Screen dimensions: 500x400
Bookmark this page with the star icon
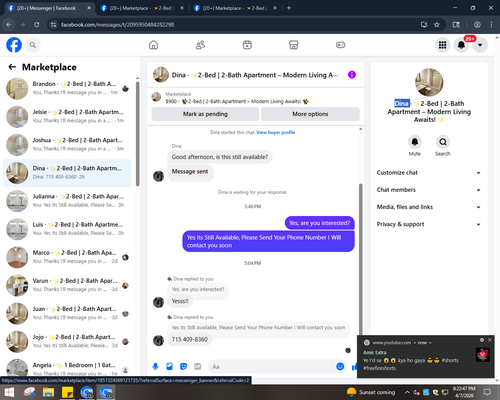click(x=437, y=25)
